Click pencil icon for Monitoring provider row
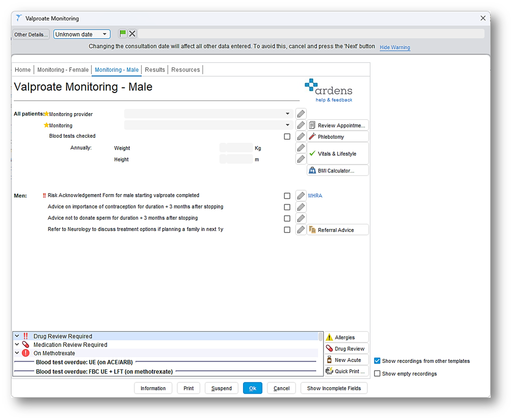 click(x=301, y=114)
